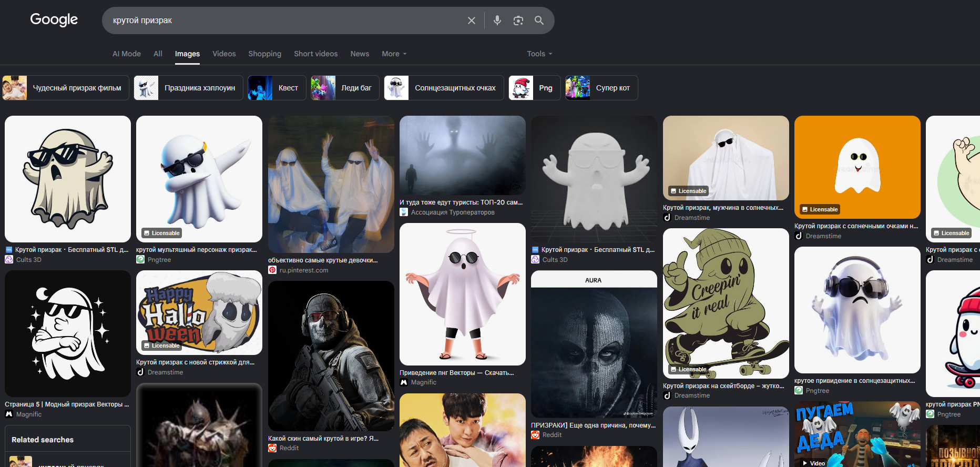
Task: Filter by Праздника хэллоуин chip
Action: click(188, 88)
